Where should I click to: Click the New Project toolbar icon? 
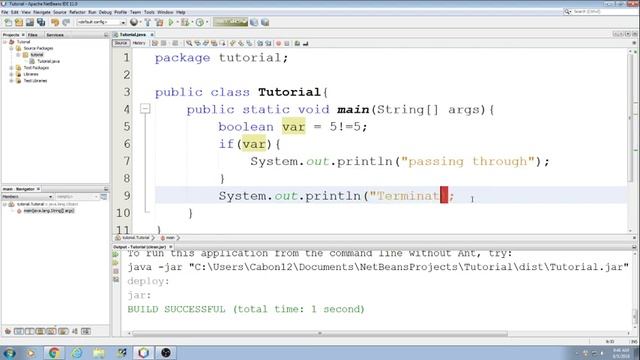point(19,22)
